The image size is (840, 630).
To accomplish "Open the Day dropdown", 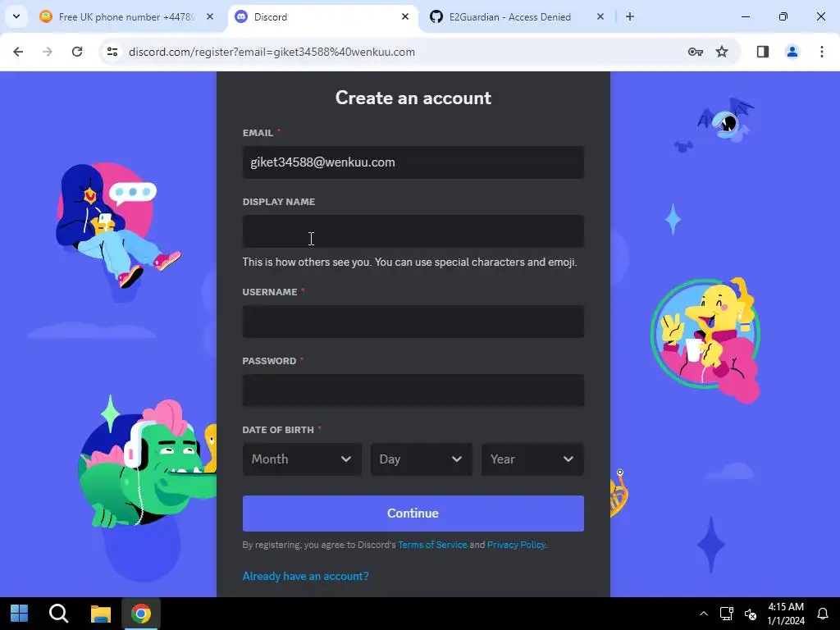I will tap(422, 459).
